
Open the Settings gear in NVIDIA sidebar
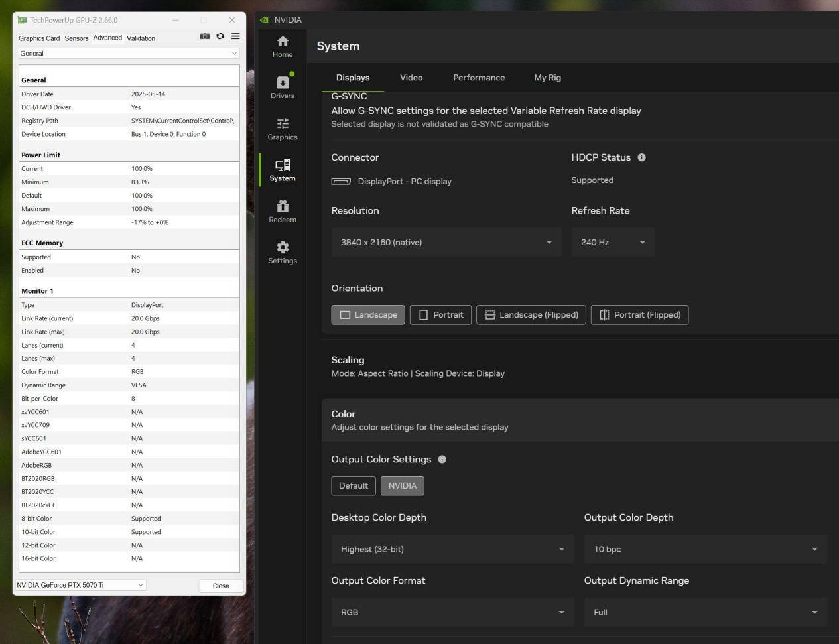(x=283, y=252)
